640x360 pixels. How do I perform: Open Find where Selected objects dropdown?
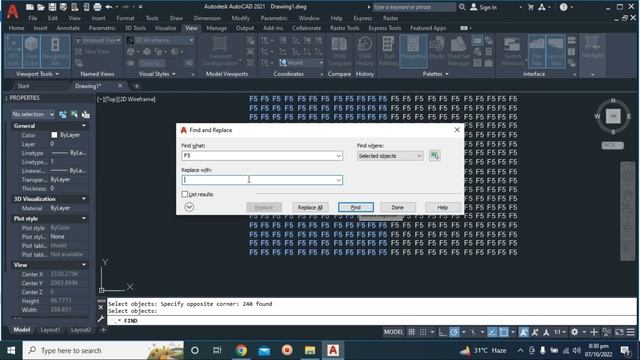click(390, 156)
